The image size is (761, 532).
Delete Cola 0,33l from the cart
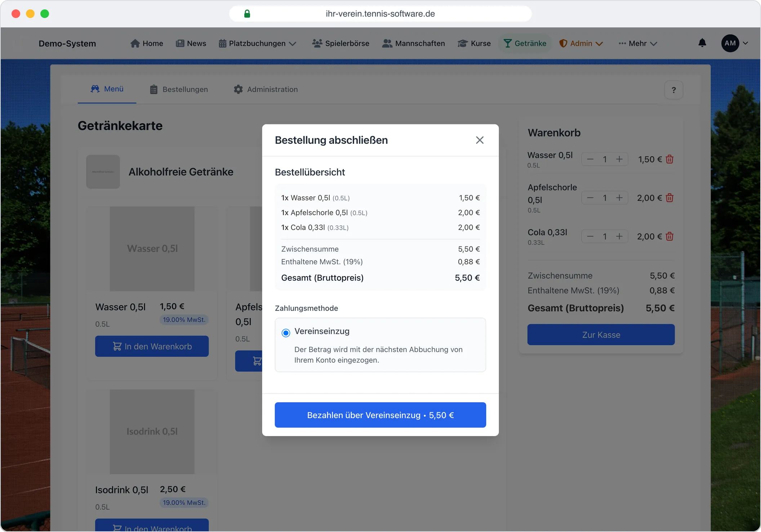click(x=669, y=236)
